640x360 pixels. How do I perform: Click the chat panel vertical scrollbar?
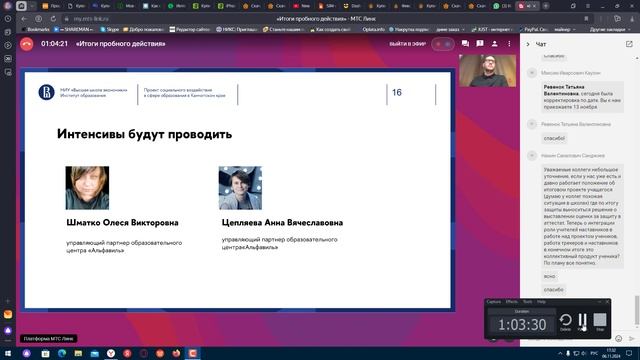pos(637,310)
